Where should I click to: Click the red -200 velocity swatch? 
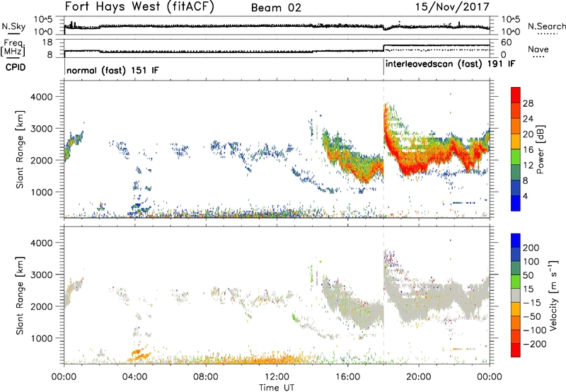click(x=516, y=350)
